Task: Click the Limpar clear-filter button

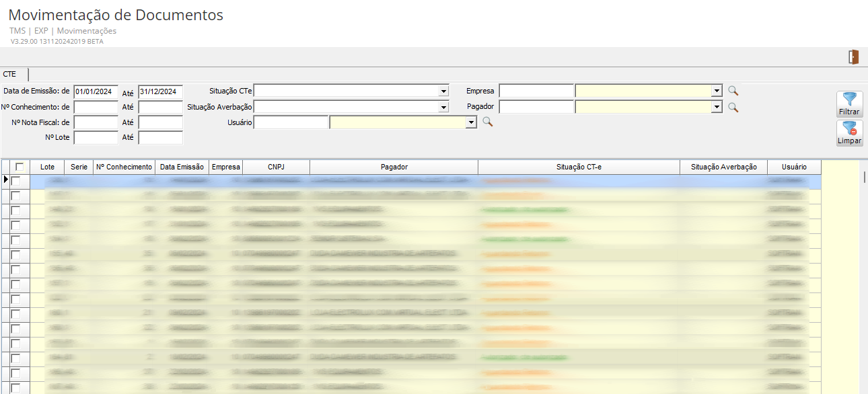Action: click(849, 133)
